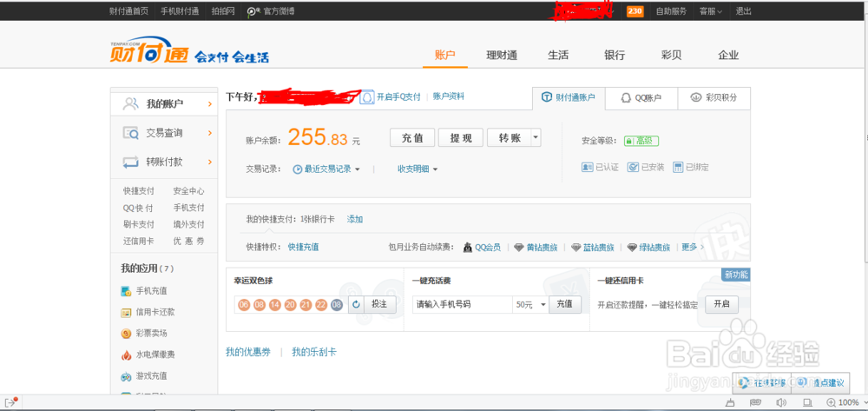Select the QQ账户 tab
The height and width of the screenshot is (411, 868).
point(641,98)
